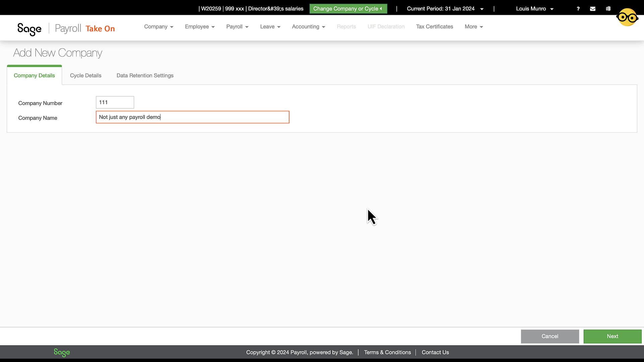Click the green Next button
The image size is (644, 362).
[612, 336]
